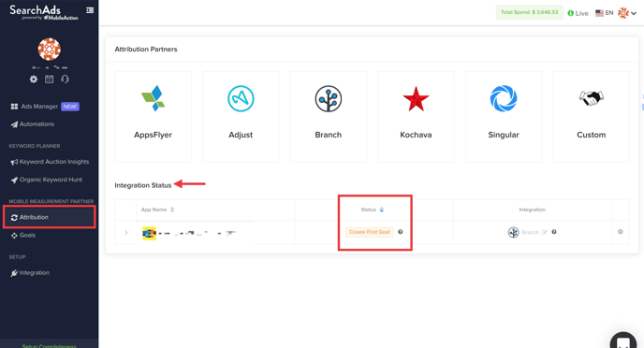
Task: Click the SearchAds logo
Action: tap(43, 12)
